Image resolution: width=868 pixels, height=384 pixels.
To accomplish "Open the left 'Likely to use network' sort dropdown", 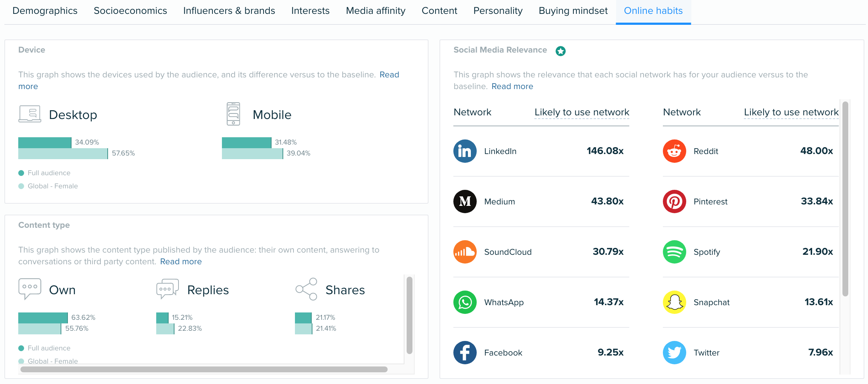I will point(581,112).
